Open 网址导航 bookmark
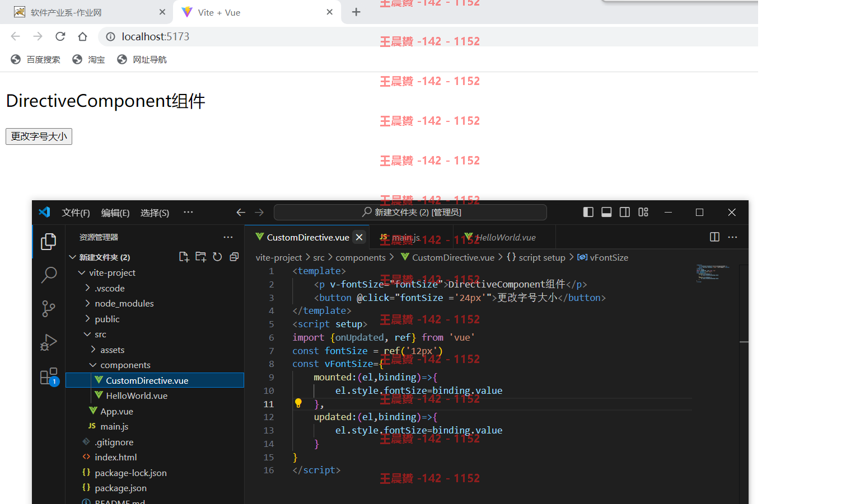This screenshot has width=860, height=504. [142, 59]
